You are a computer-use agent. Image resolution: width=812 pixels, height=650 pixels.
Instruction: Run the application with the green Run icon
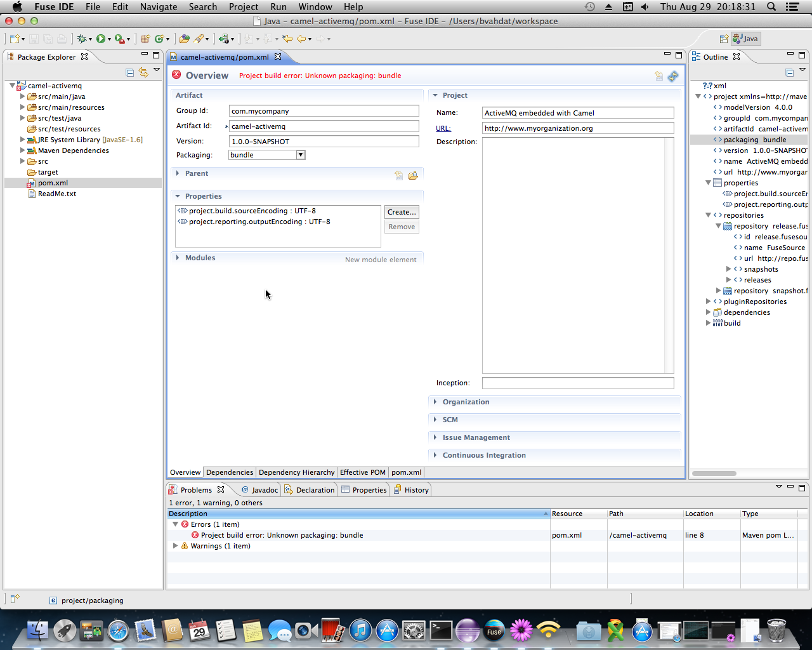101,38
